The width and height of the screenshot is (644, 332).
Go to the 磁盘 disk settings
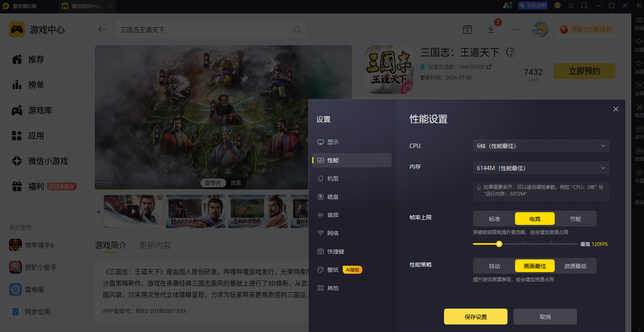tap(352, 197)
